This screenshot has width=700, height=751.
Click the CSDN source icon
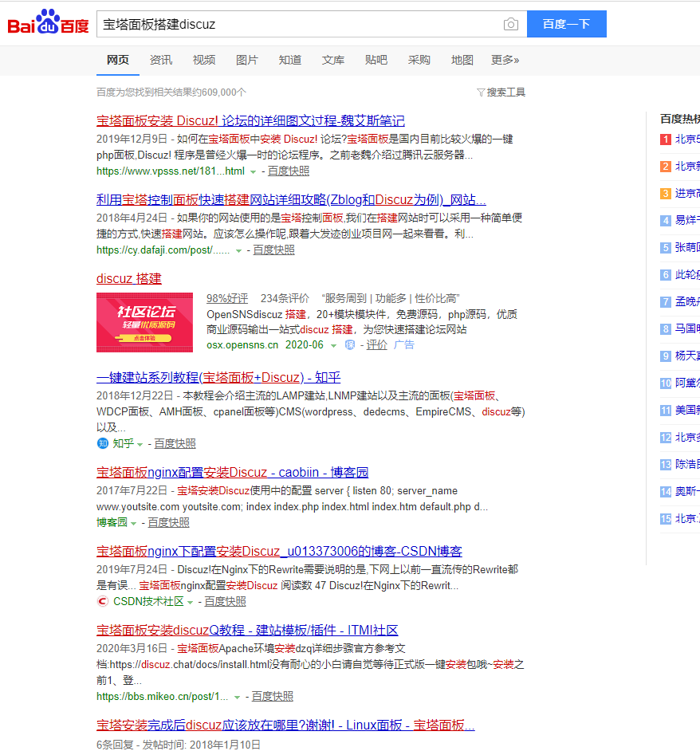pos(103,601)
